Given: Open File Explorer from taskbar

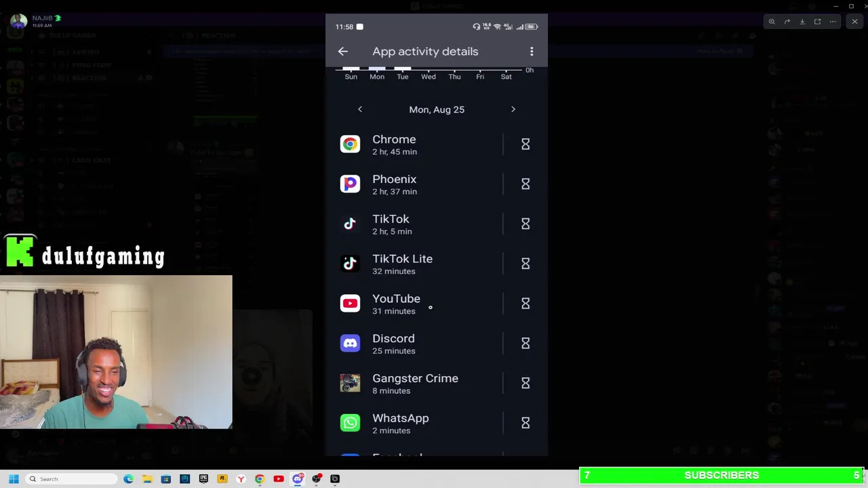Looking at the screenshot, I should (147, 479).
